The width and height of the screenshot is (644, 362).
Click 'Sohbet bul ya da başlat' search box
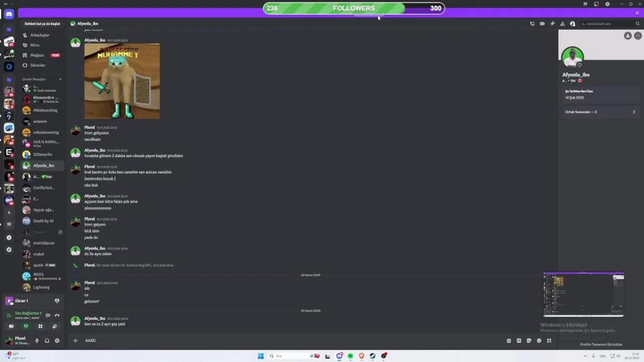coord(42,24)
